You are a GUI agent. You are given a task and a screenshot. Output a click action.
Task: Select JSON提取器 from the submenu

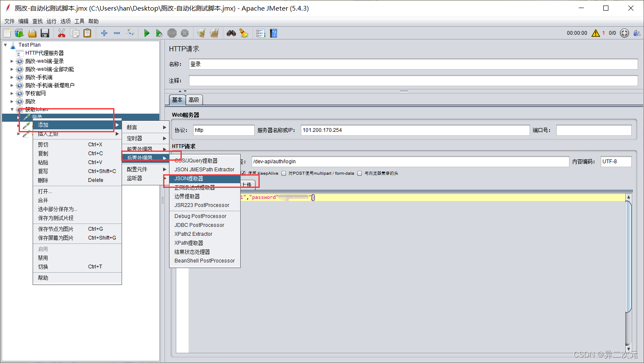coord(205,179)
